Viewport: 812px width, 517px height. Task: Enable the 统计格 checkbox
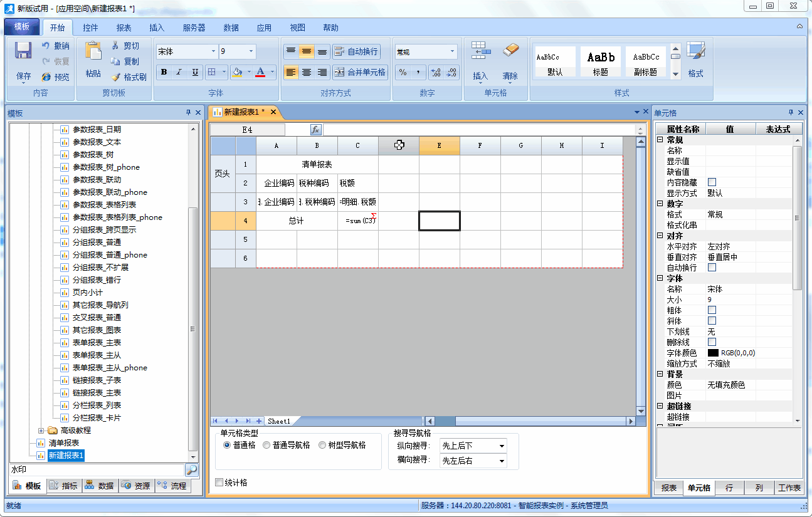pyautogui.click(x=219, y=483)
